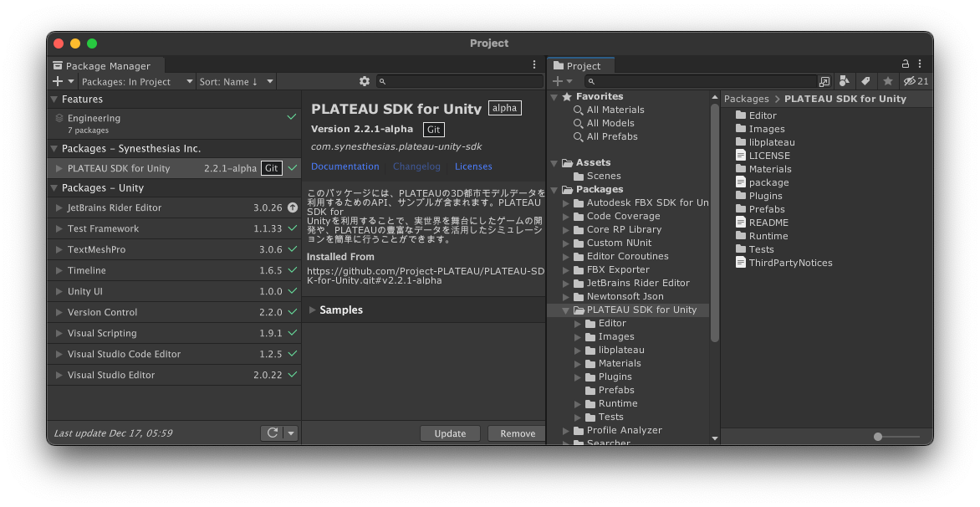
Task: Click the Search by Label tag icon
Action: 865,81
